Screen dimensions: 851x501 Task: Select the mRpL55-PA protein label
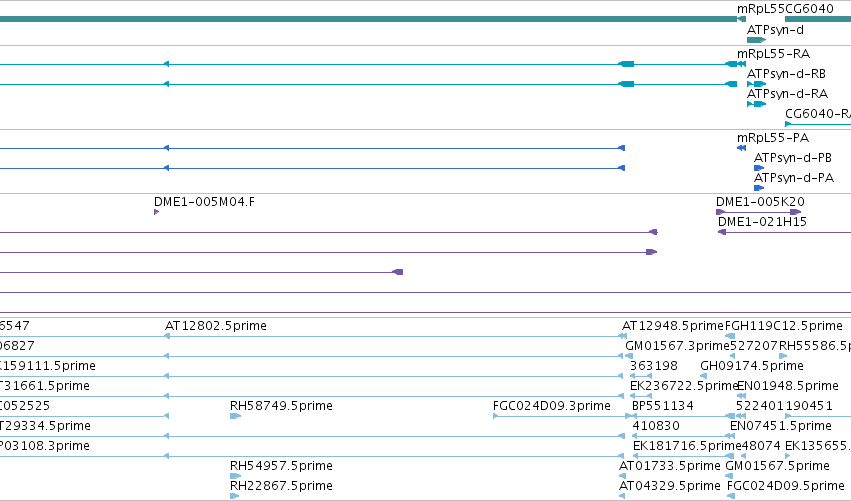[x=773, y=138]
